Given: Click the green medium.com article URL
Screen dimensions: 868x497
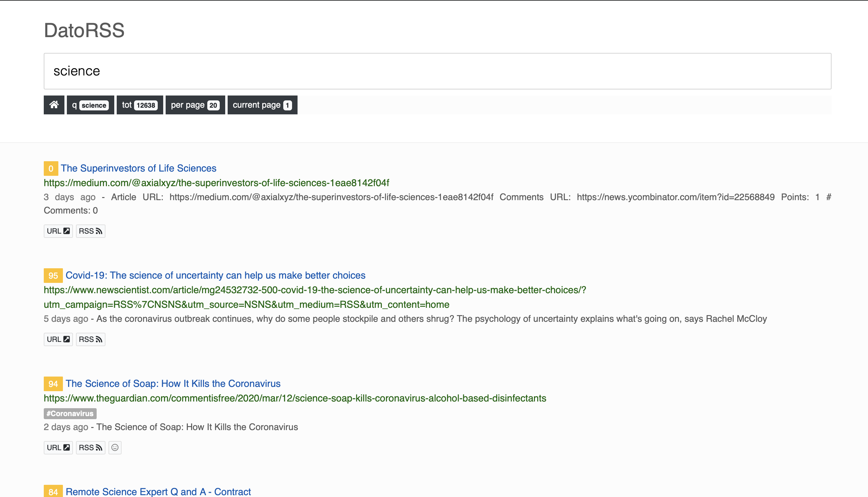Looking at the screenshot, I should (216, 183).
